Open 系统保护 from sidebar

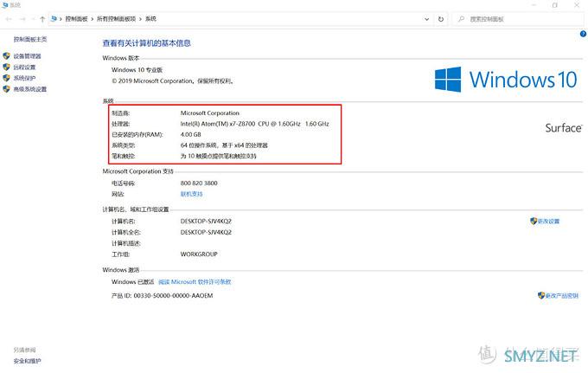tap(24, 78)
